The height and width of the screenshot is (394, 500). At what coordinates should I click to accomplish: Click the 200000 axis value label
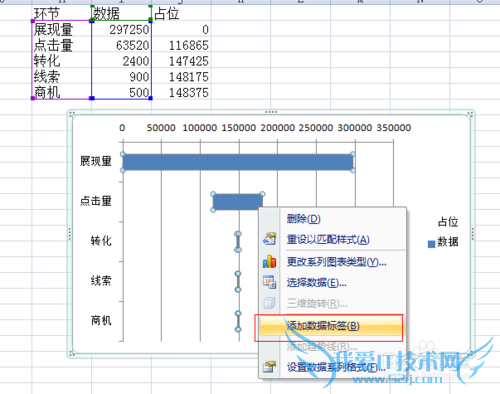(277, 128)
